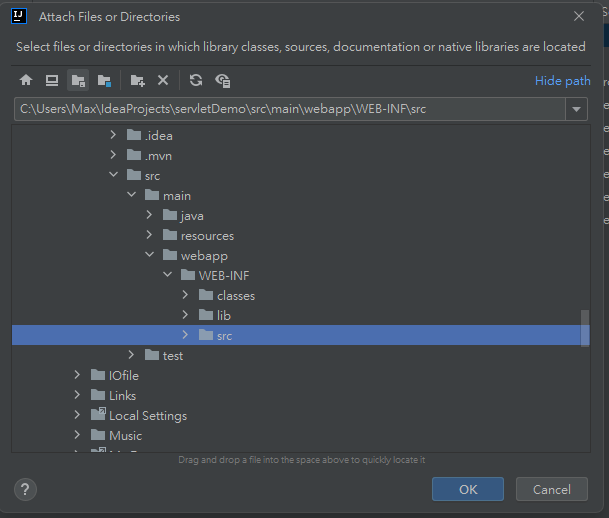Collapse the top-level src folder chevron
This screenshot has height=518, width=609.
(113, 175)
